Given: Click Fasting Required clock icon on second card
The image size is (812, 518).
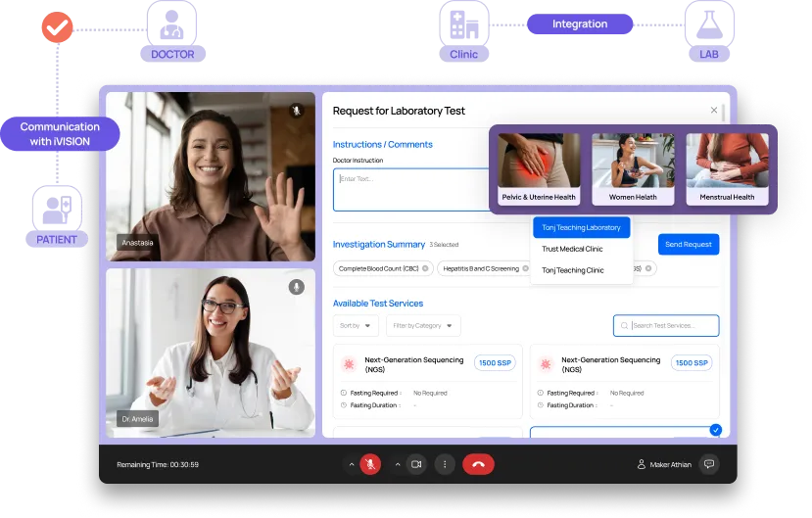Looking at the screenshot, I should click(540, 393).
